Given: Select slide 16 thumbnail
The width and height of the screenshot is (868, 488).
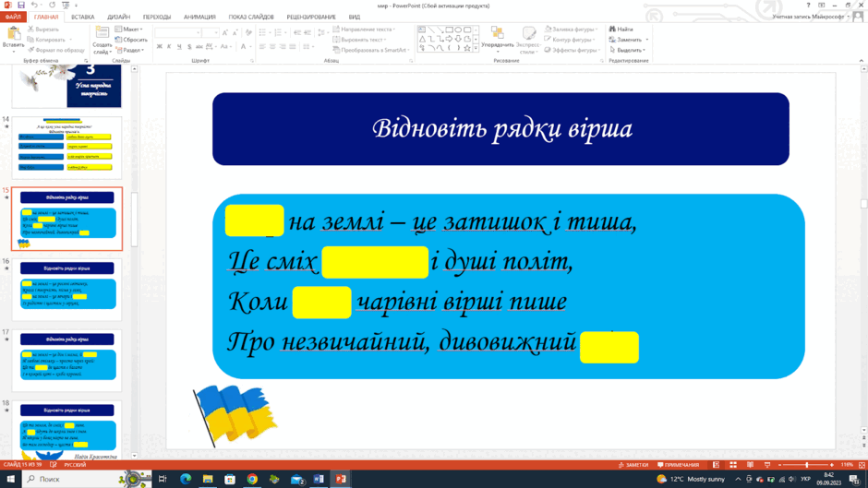Looking at the screenshot, I should pos(67,290).
